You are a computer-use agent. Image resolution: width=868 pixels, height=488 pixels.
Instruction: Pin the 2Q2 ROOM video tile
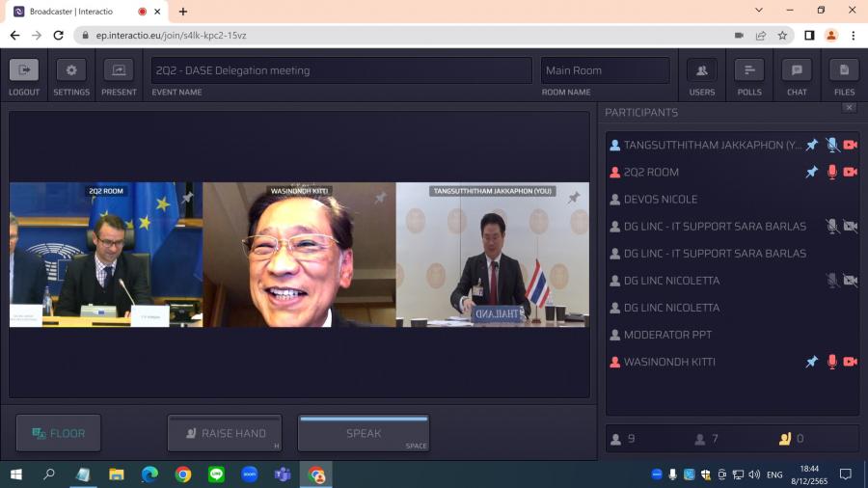pos(188,198)
